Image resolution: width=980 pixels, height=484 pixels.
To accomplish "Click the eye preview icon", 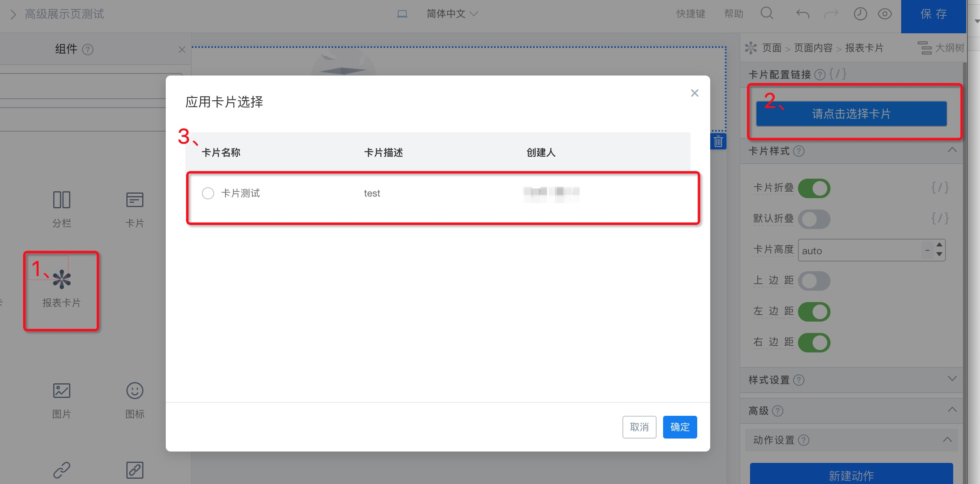I will [885, 14].
